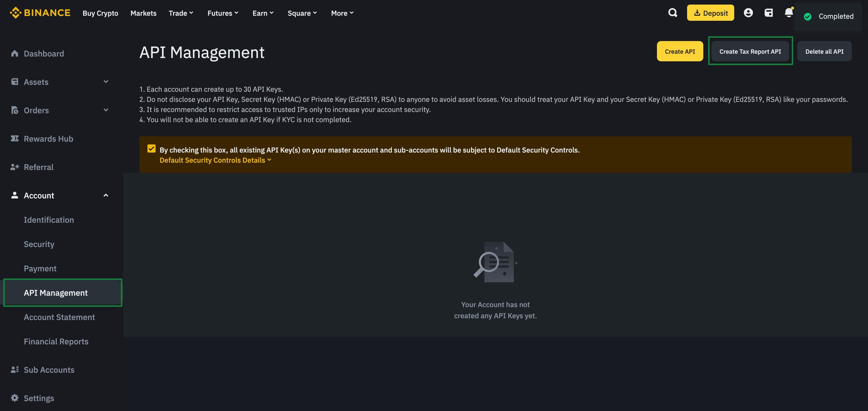Expand the More dropdown menu

(342, 13)
